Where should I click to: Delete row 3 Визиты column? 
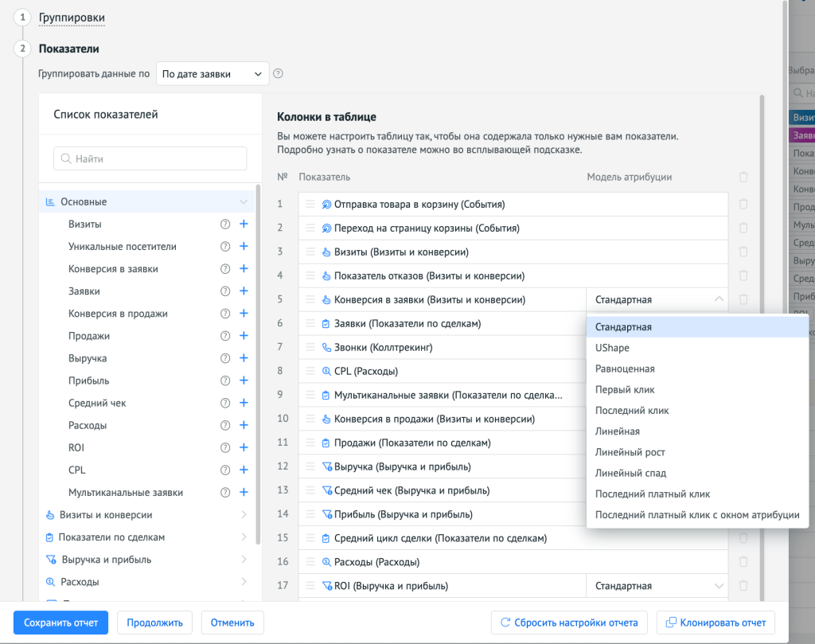[743, 252]
